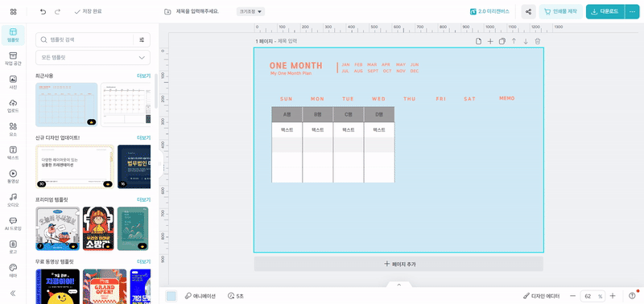The height and width of the screenshot is (304, 644).
Task: Click the undo arrow icon
Action: (43, 12)
